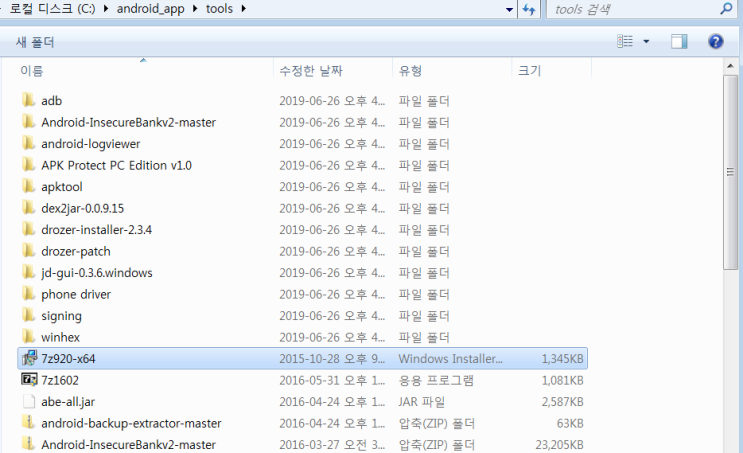Click the 63KB size value

click(x=570, y=423)
